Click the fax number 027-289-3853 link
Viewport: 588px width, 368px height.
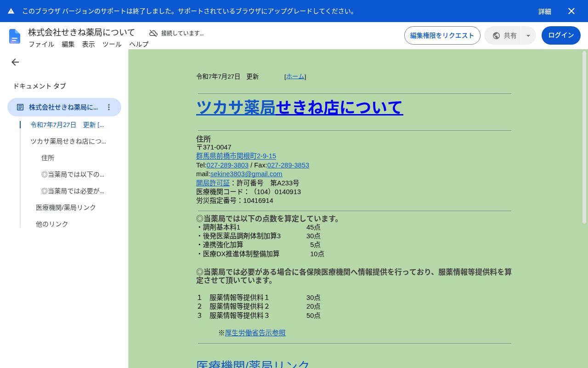tap(288, 165)
